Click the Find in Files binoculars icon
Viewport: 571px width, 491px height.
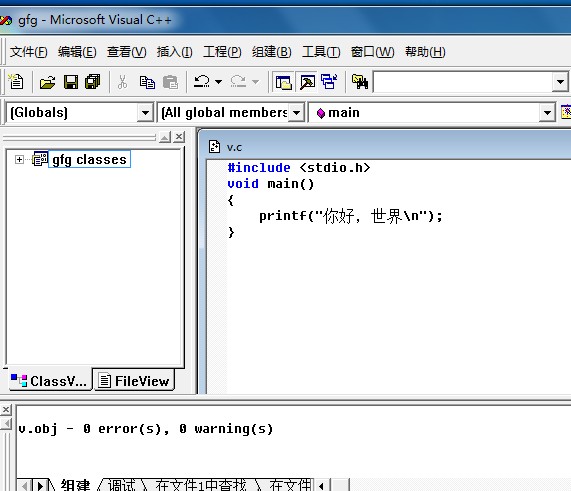pos(360,82)
